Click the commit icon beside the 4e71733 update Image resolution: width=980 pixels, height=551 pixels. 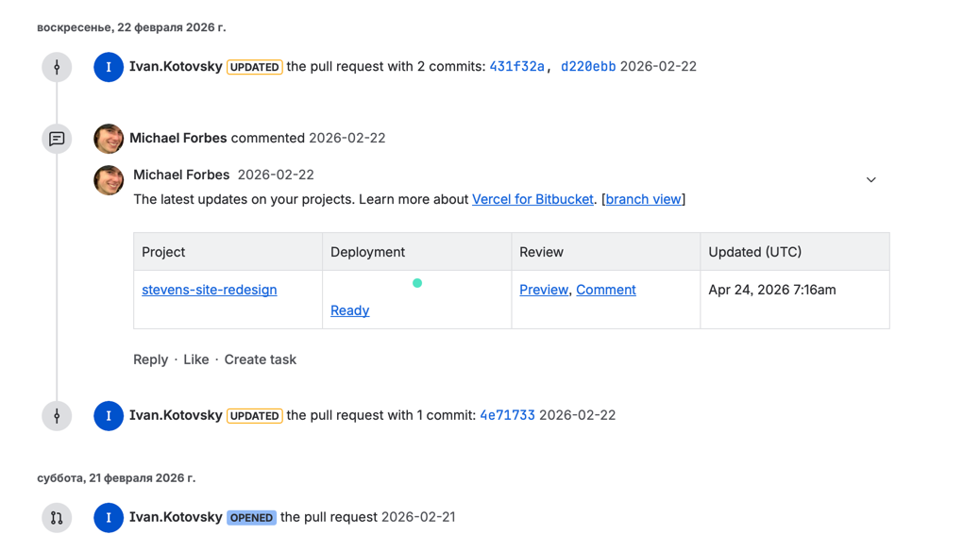point(57,416)
